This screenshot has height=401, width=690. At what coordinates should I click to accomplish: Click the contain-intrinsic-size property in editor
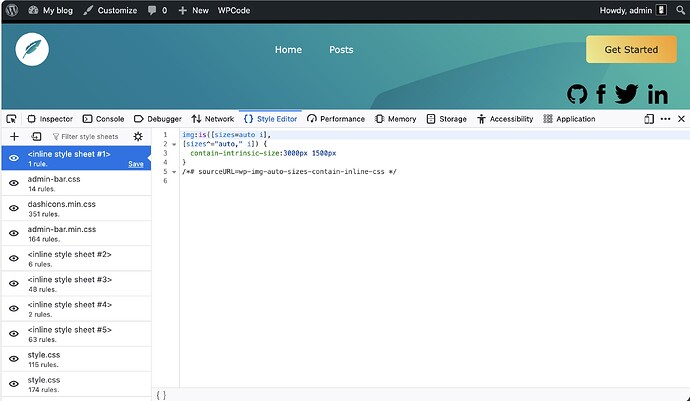(x=235, y=153)
